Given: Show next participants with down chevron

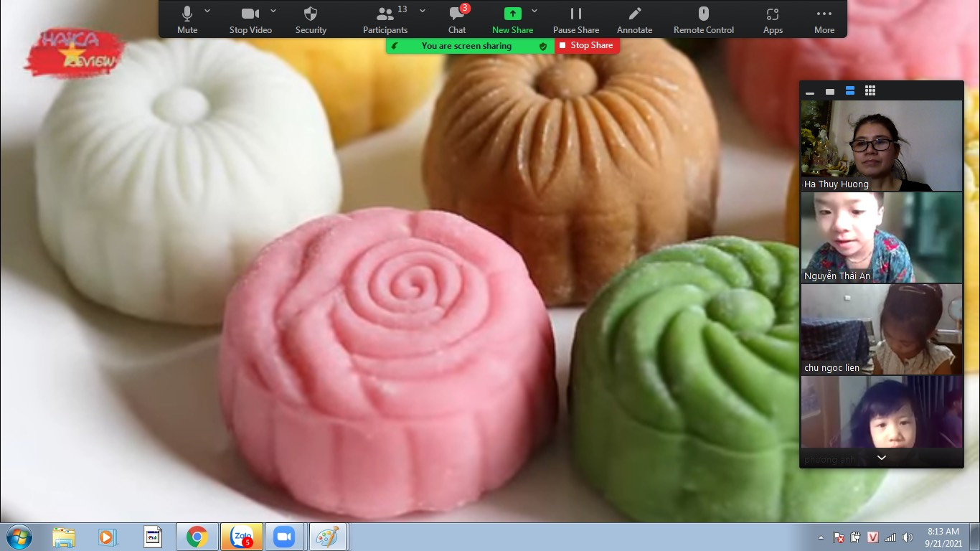Looking at the screenshot, I should pos(882,458).
